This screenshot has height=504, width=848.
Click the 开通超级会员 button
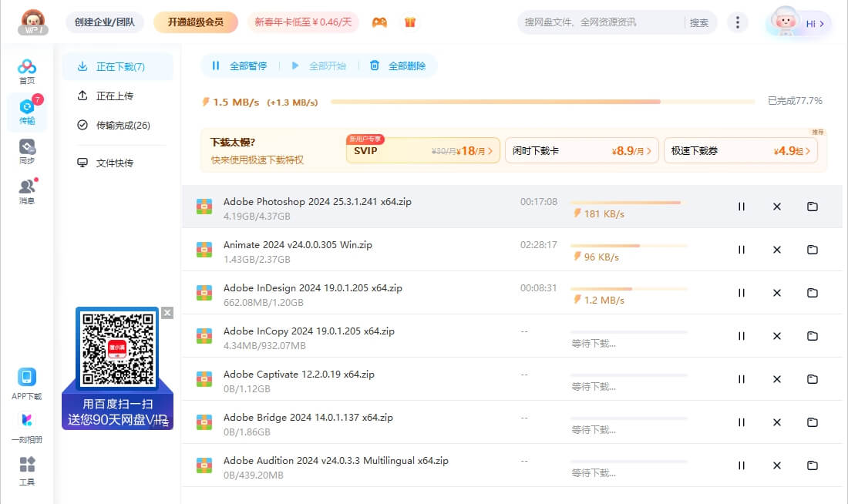tap(196, 22)
